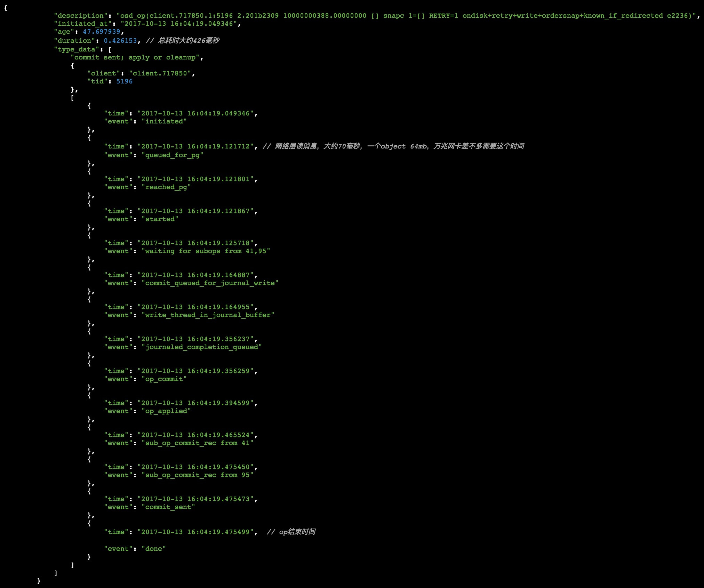Screen dimensions: 704x588
Task: Click the "type_data" key
Action: [77, 49]
